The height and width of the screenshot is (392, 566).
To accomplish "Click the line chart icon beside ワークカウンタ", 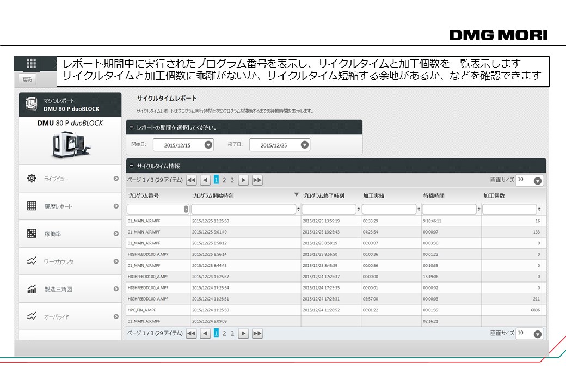I will tap(32, 261).
